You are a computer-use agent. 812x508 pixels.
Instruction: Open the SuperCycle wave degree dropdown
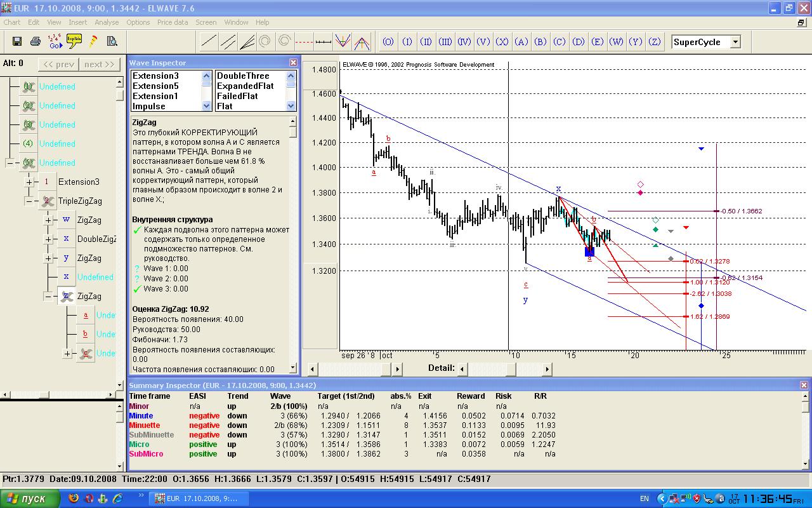735,42
